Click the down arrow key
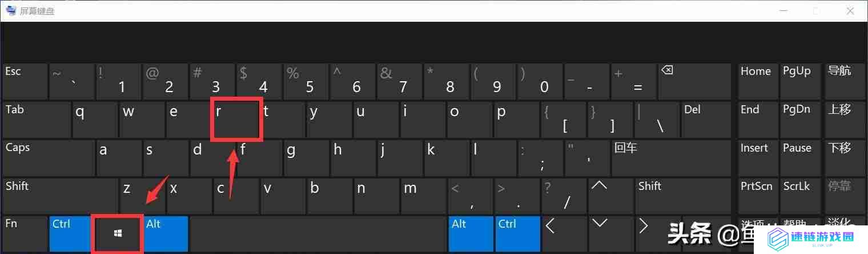This screenshot has width=868, height=254. [610, 233]
